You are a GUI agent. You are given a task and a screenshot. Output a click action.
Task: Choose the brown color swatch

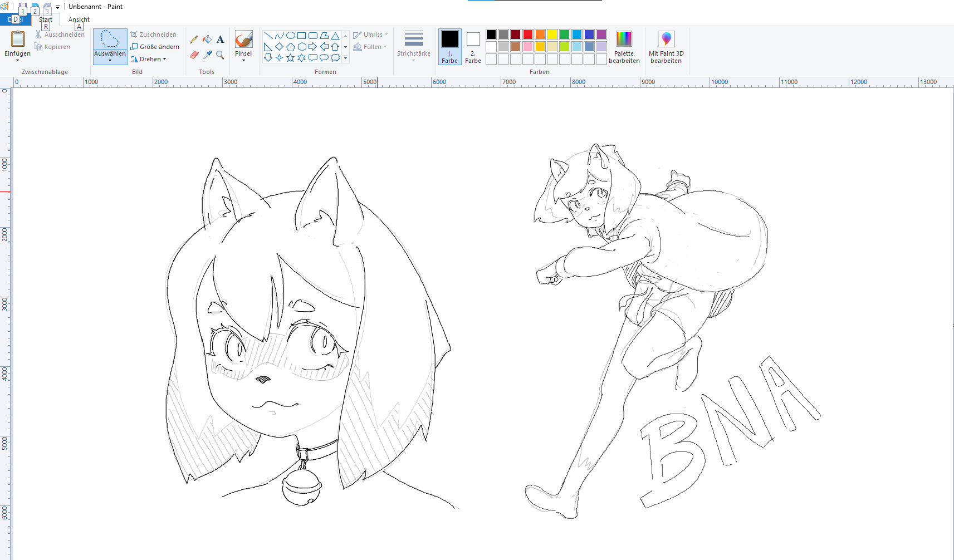[x=516, y=47]
